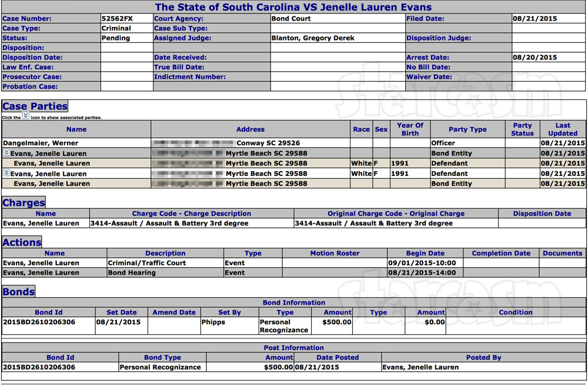Click the Original Charge Code - Original Charge header

point(396,214)
